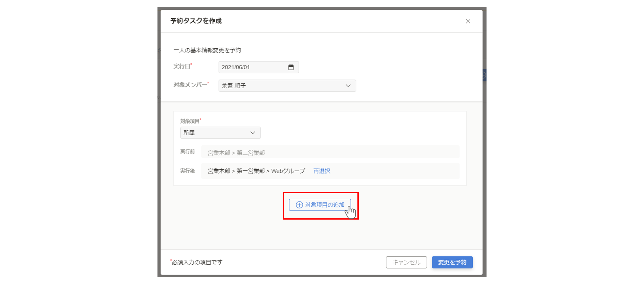This screenshot has height=284, width=644.
Task: Open the 対象メンバー dropdown showing 余吾 順子
Action: [282, 86]
